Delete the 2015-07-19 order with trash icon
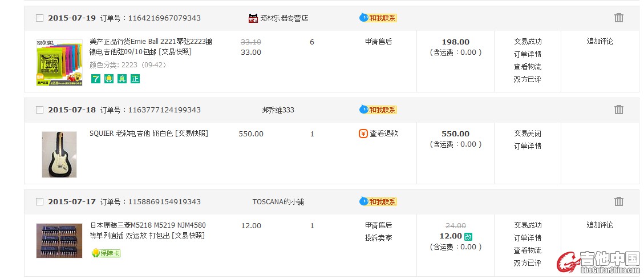Image resolution: width=644 pixels, height=279 pixels. [x=619, y=18]
